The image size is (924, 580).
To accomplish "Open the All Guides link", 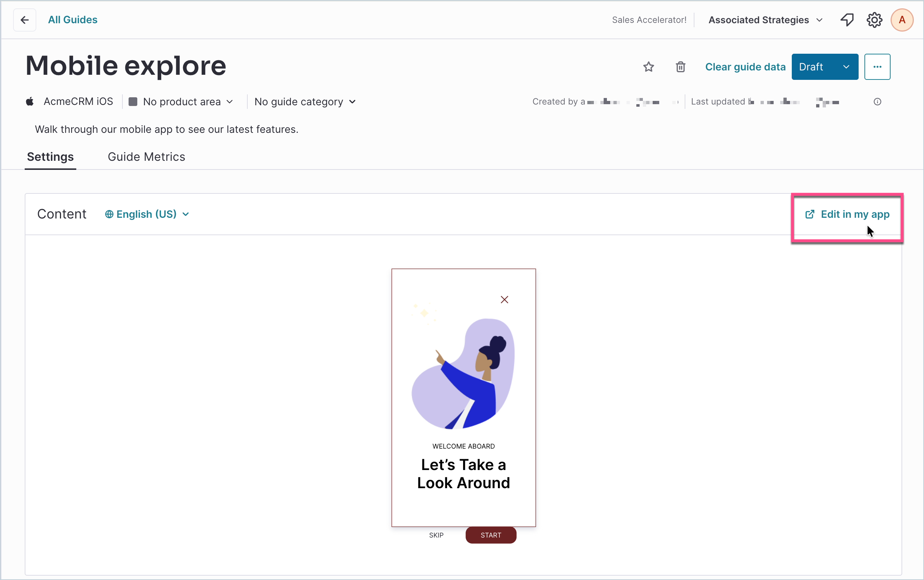I will [73, 20].
